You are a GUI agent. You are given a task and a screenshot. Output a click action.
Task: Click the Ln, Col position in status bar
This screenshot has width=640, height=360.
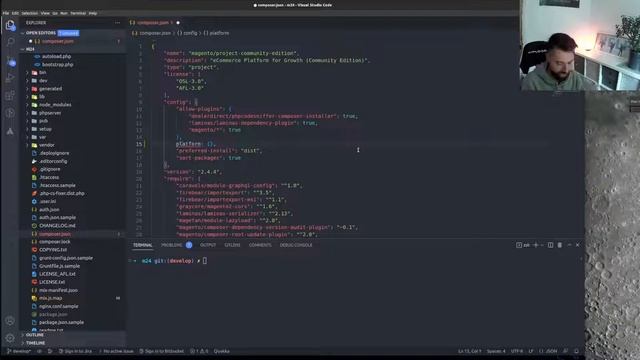click(469, 351)
